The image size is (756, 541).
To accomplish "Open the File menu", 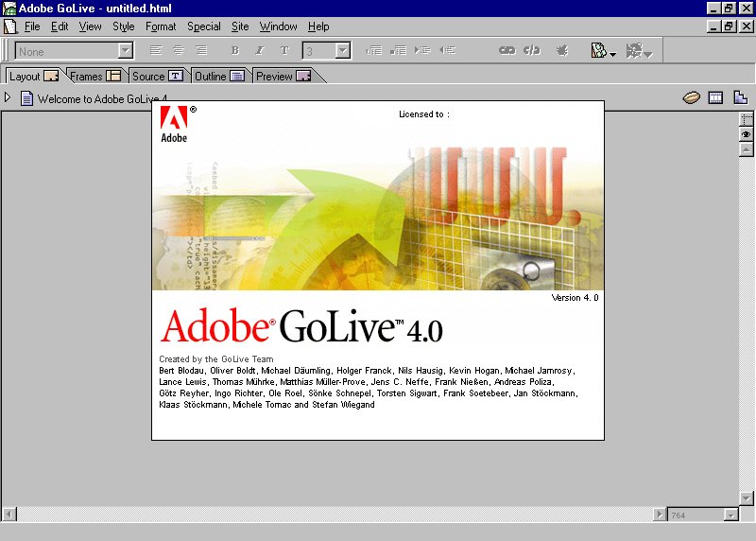I will pyautogui.click(x=32, y=26).
